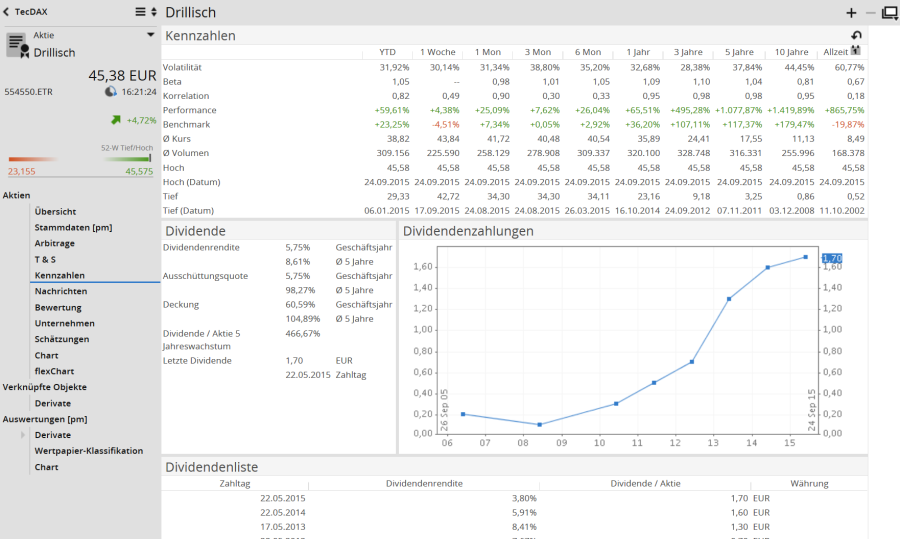Click the green upward trend arrow
The image size is (900, 539).
(x=116, y=120)
